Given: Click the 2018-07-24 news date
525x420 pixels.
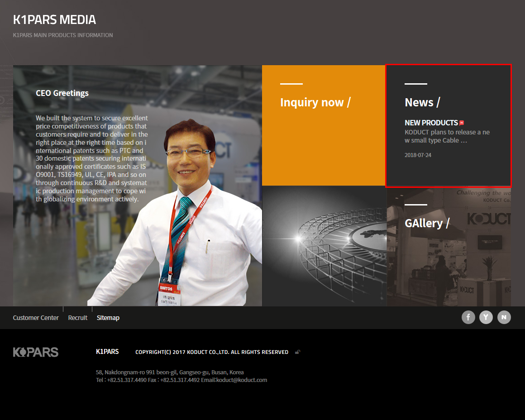Looking at the screenshot, I should coord(418,155).
